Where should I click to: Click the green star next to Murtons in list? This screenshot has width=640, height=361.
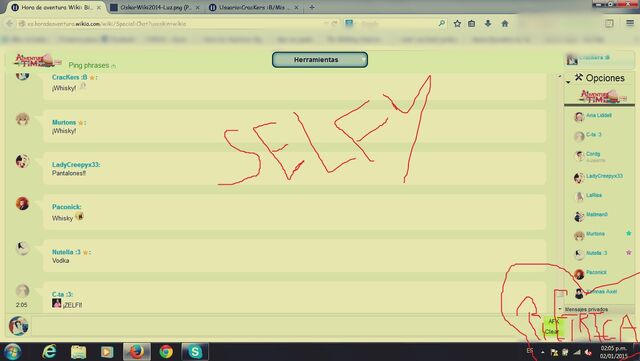click(629, 233)
